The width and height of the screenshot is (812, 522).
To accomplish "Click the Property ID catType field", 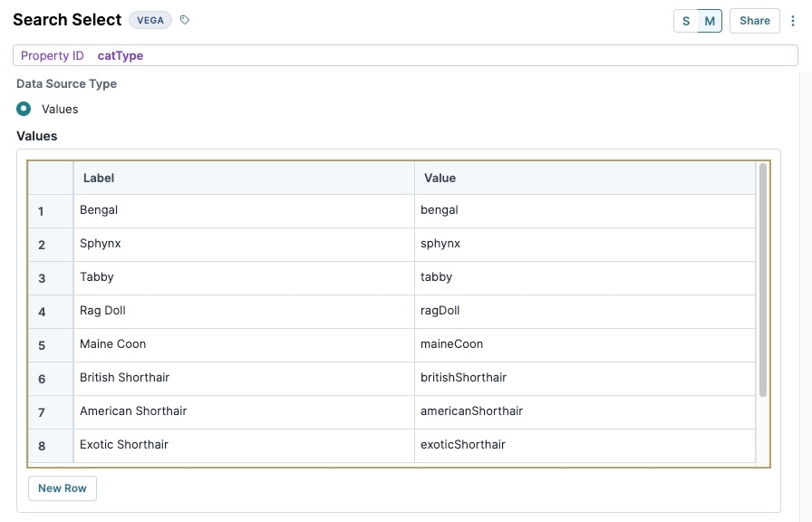I will 405,55.
